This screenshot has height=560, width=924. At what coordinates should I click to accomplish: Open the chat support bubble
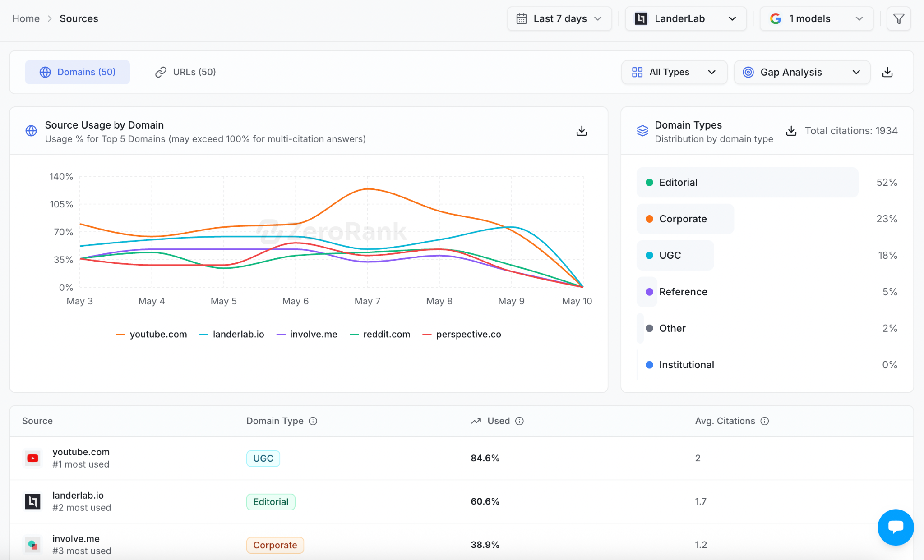coord(895,527)
